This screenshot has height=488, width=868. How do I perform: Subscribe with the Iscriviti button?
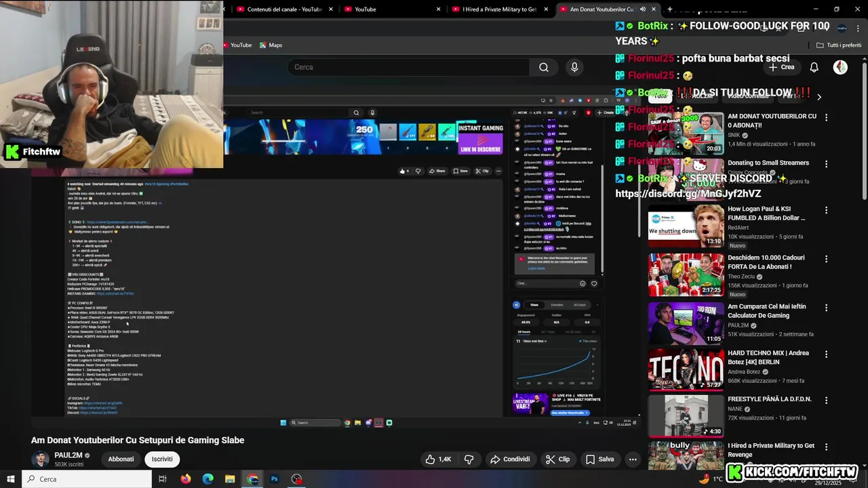click(x=162, y=459)
